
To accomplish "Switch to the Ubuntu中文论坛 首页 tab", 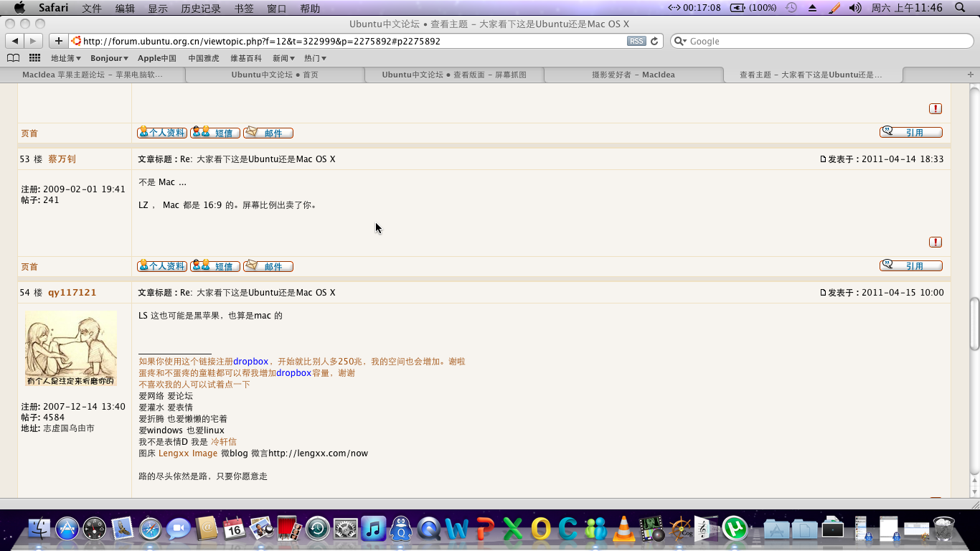I will (x=275, y=75).
